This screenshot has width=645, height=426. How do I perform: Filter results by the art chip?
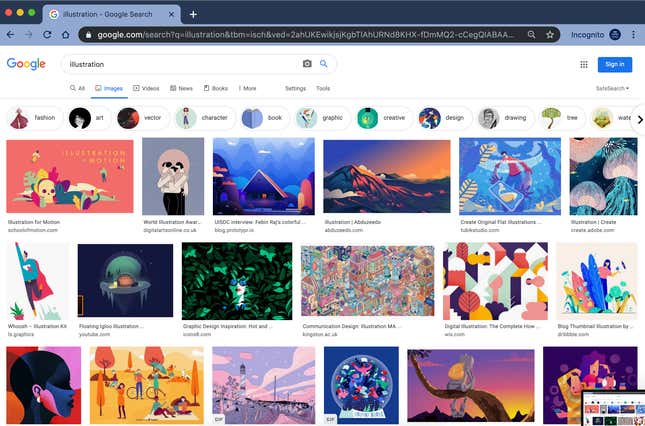pos(88,118)
